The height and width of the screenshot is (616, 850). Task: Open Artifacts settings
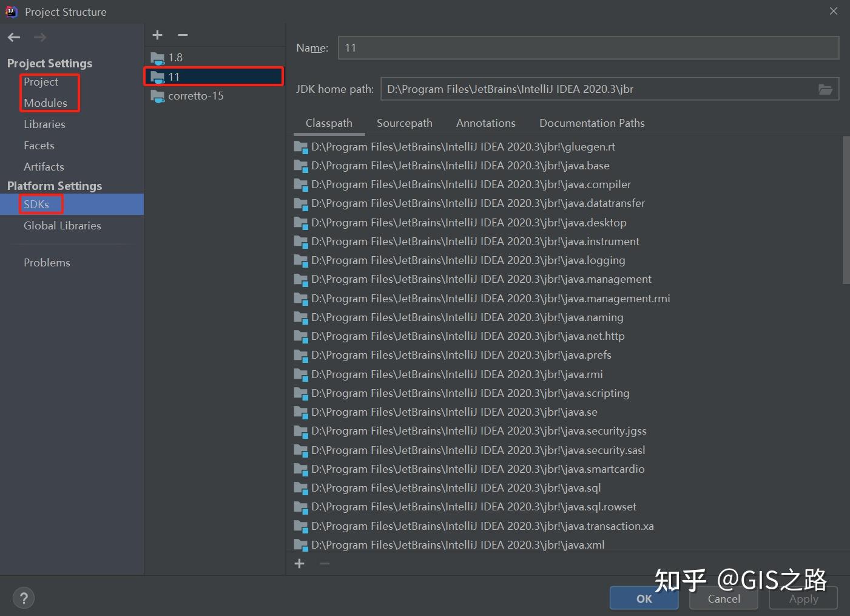(x=44, y=167)
